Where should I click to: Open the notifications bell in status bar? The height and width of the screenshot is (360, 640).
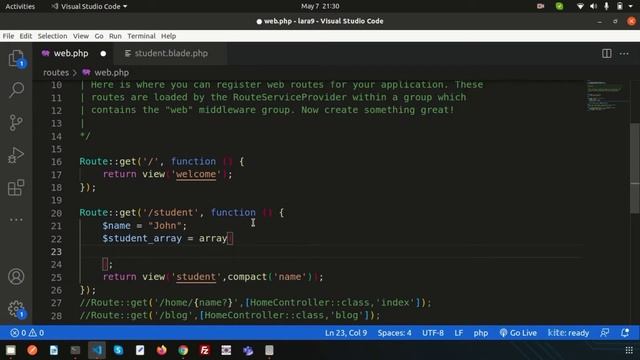click(x=625, y=333)
